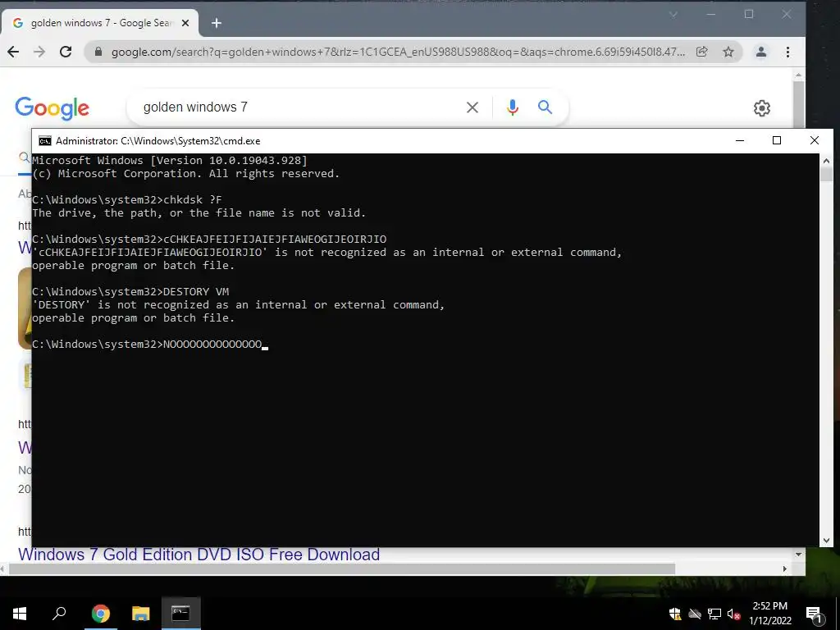Screen dimensions: 840x630
Task: Maximize the Administrator cmd.exe window
Action: coord(777,140)
